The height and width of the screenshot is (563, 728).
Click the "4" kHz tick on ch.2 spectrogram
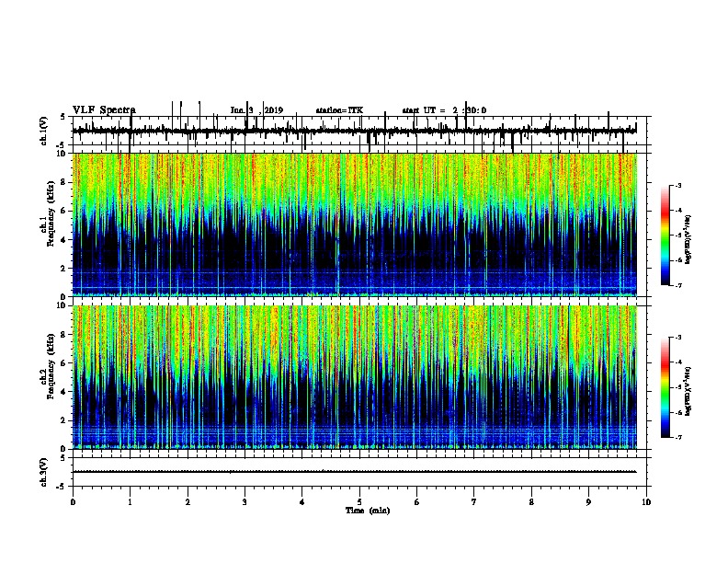click(x=65, y=392)
